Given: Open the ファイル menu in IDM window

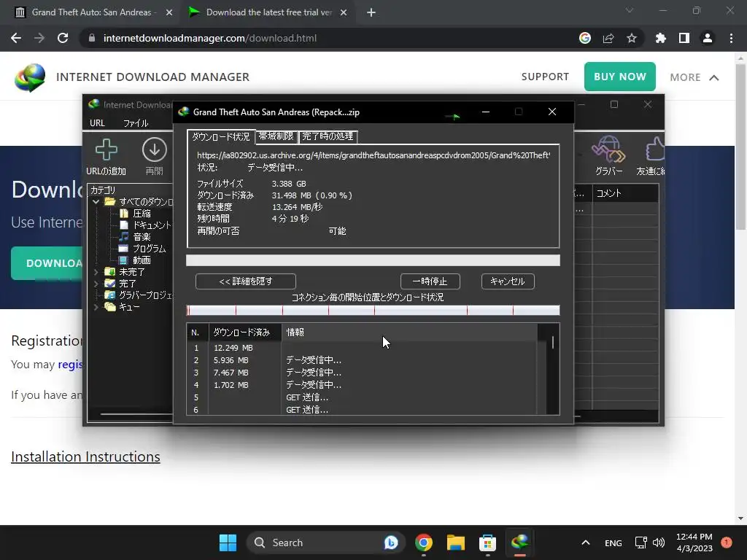Looking at the screenshot, I should pos(136,122).
